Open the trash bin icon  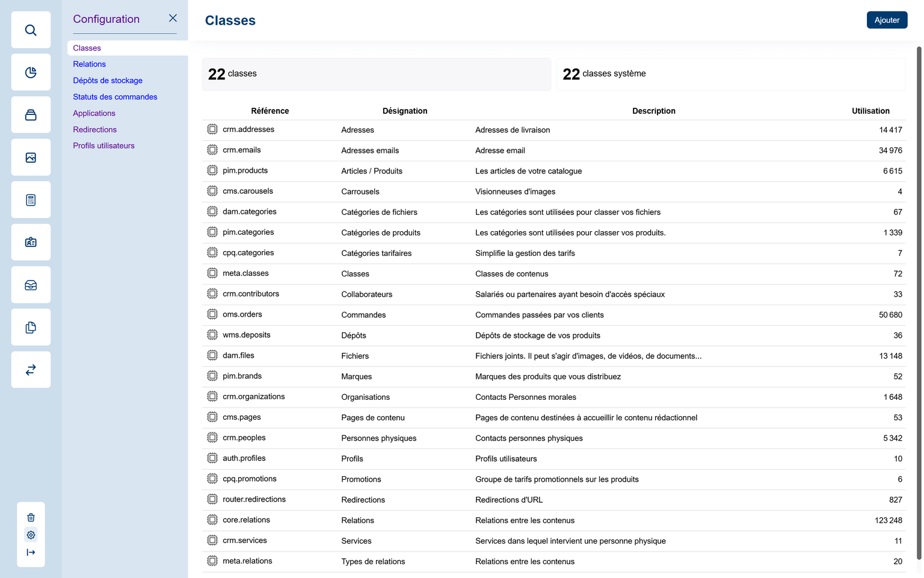(31, 517)
